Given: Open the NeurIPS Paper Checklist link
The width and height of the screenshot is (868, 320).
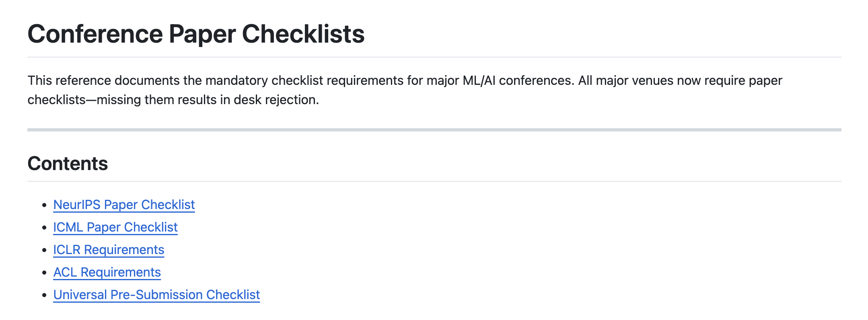Looking at the screenshot, I should (x=124, y=205).
